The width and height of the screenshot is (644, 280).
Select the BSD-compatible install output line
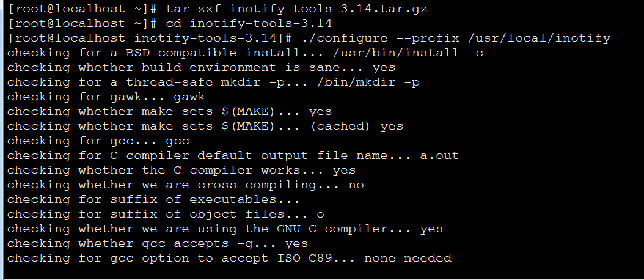tap(245, 53)
